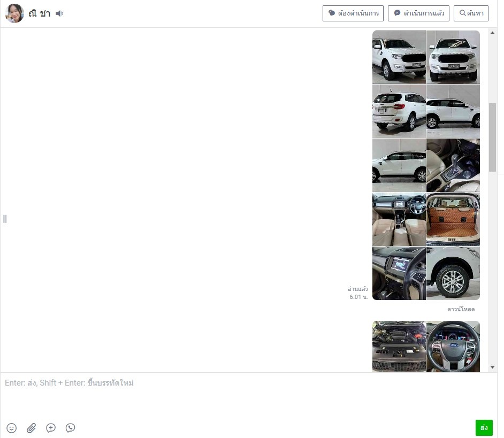The width and height of the screenshot is (504, 438).
Task: Open ค้นหา search in chat
Action: click(471, 13)
